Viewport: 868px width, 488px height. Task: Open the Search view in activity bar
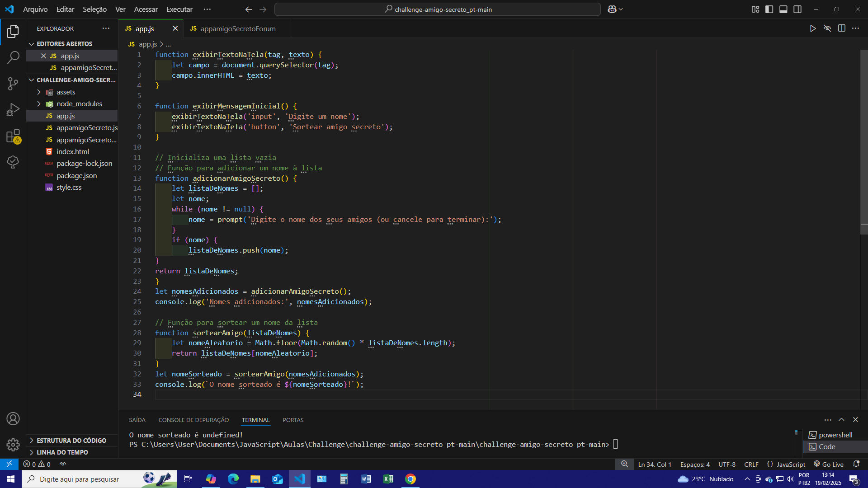13,57
